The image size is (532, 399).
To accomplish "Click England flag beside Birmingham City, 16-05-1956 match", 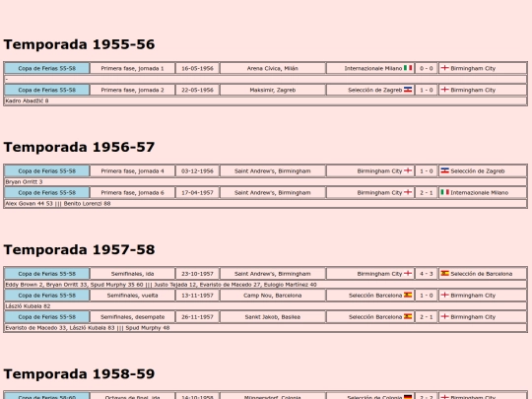I will [444, 68].
